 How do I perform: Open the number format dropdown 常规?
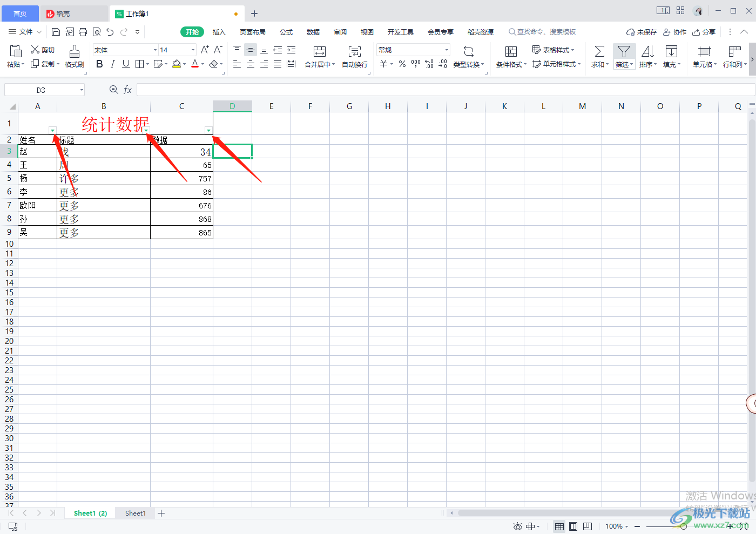[x=447, y=50]
